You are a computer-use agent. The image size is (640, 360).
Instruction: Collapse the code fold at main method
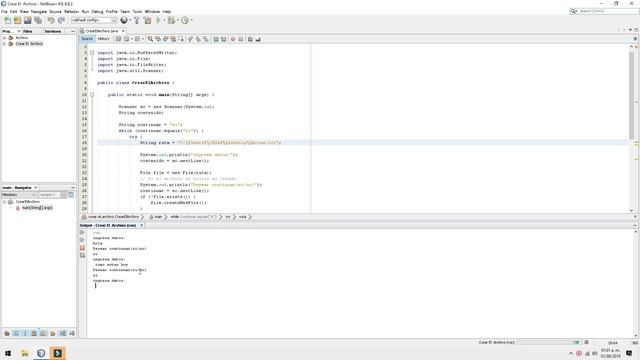(92, 95)
